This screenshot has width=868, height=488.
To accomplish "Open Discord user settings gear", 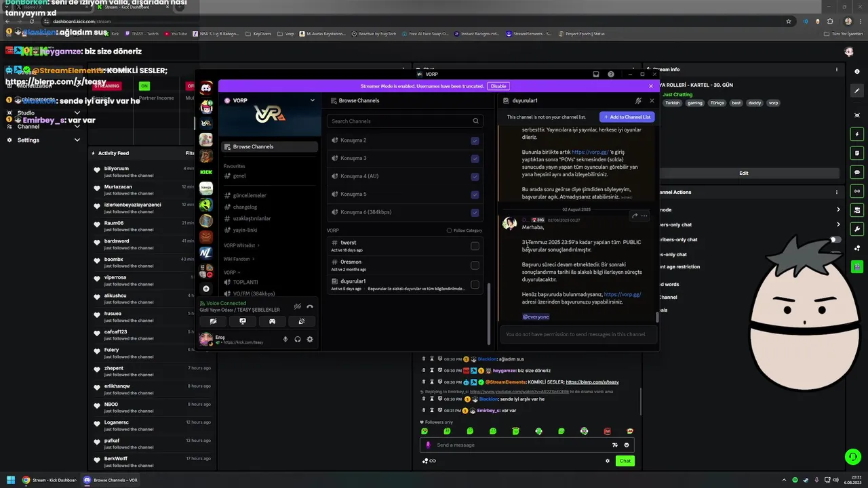I will (310, 339).
